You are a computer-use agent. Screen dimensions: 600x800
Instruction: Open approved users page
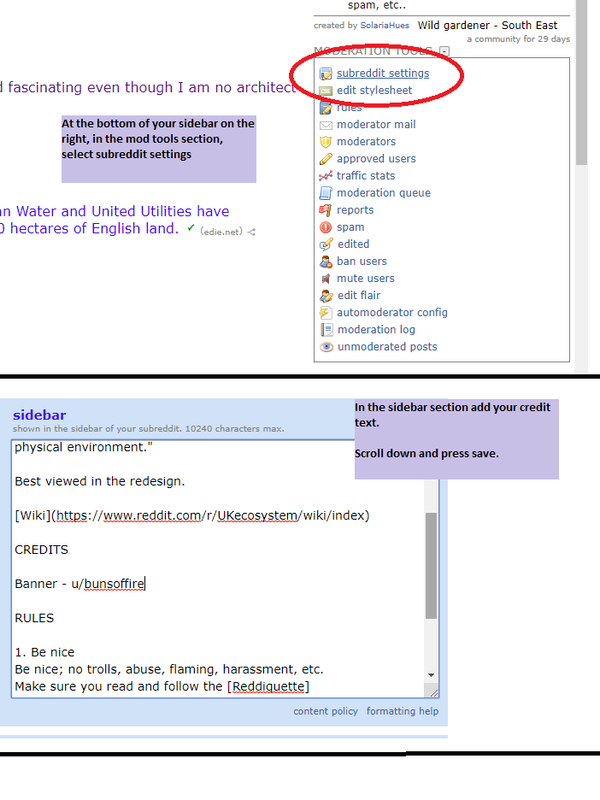point(376,159)
